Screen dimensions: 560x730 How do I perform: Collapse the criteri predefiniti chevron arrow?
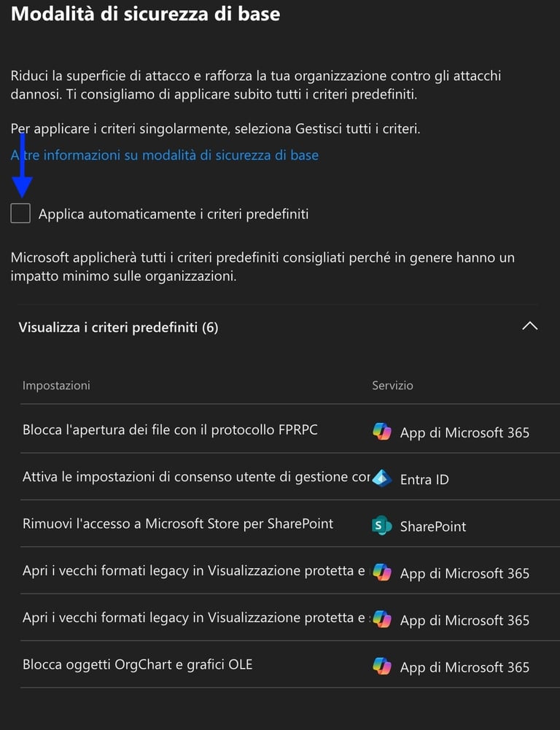[530, 327]
